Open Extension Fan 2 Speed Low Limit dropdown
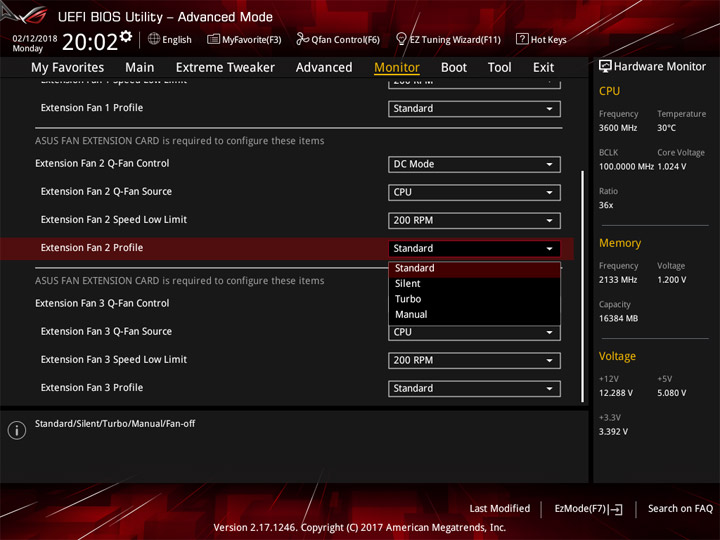Viewport: 720px width, 540px height. click(x=474, y=220)
